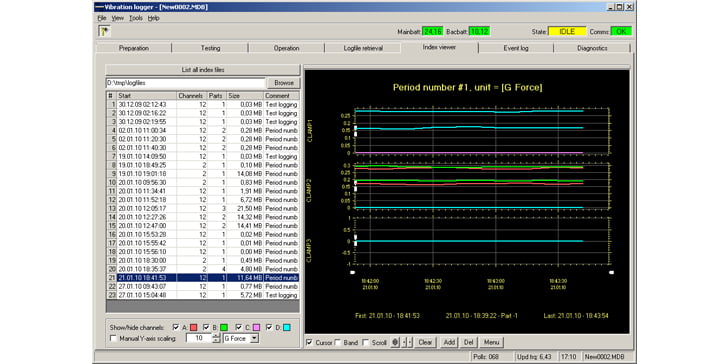Click the red channel A swatch
The image size is (728, 364).
(x=194, y=328)
